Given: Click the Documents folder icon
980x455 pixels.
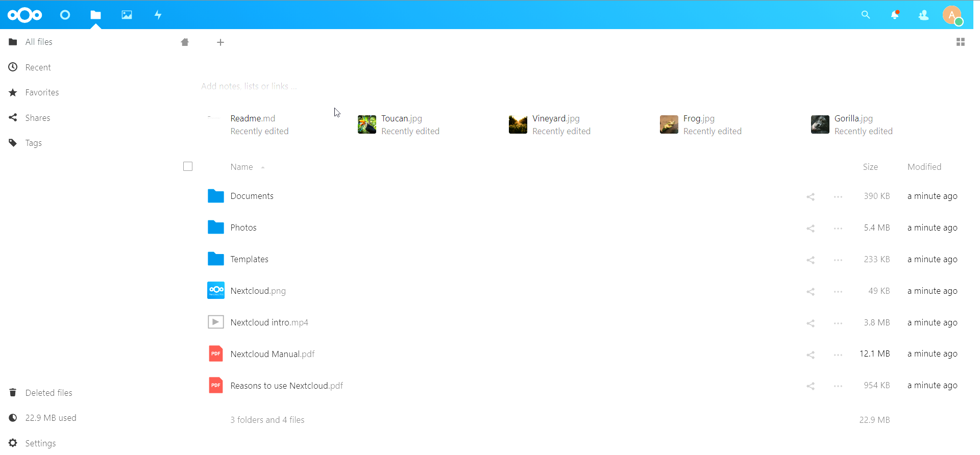Looking at the screenshot, I should click(216, 196).
